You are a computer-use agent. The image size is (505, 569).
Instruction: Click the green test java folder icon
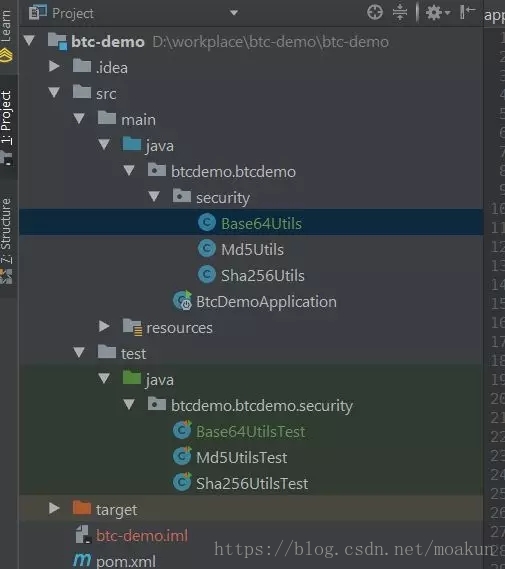point(132,378)
